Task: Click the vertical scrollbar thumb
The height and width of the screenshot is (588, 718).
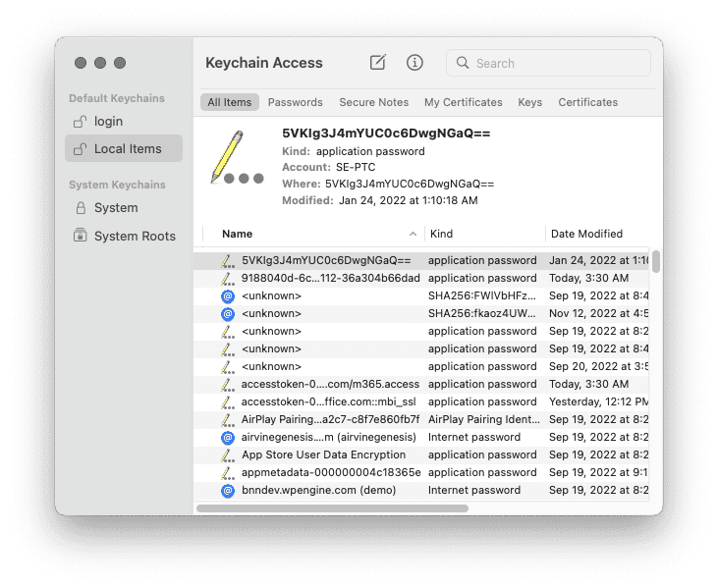Action: 656,261
